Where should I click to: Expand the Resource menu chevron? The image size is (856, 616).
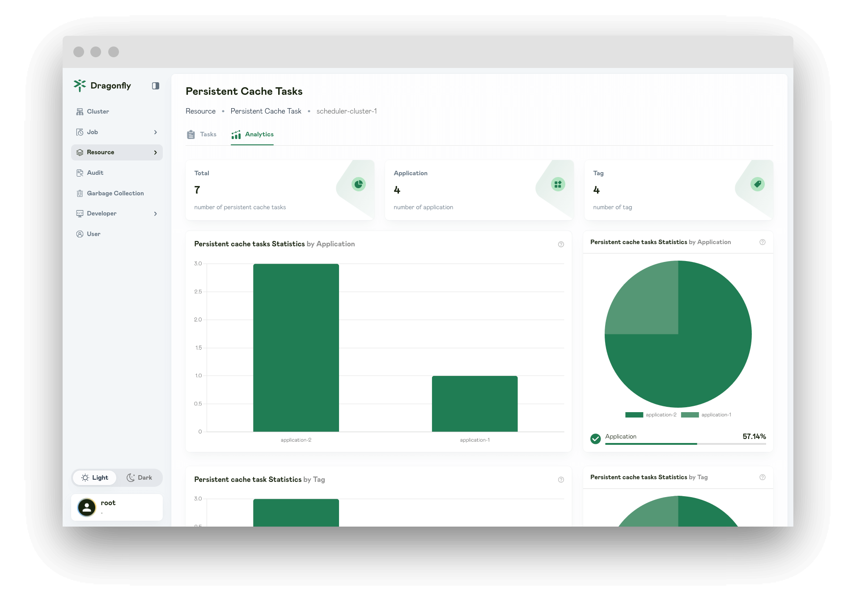[156, 152]
